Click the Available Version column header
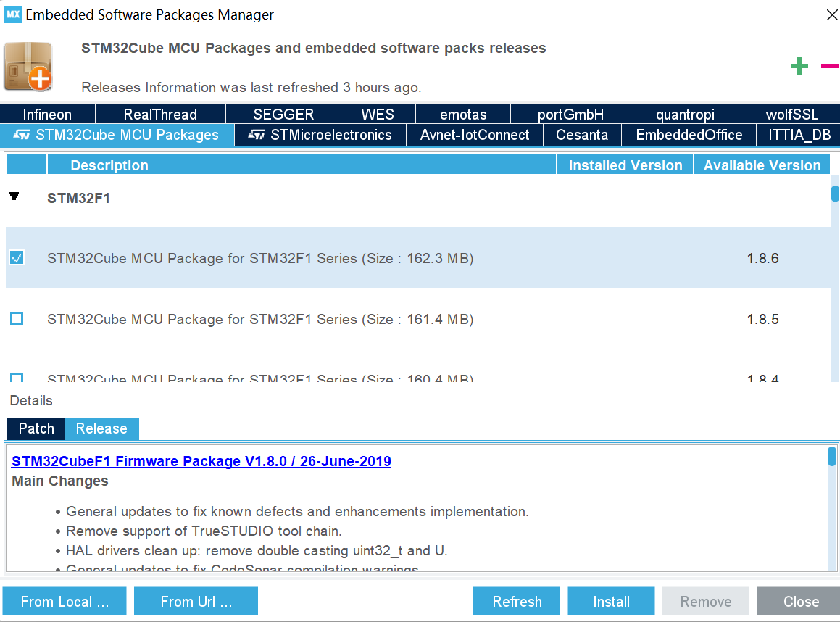840x622 pixels. (x=762, y=165)
